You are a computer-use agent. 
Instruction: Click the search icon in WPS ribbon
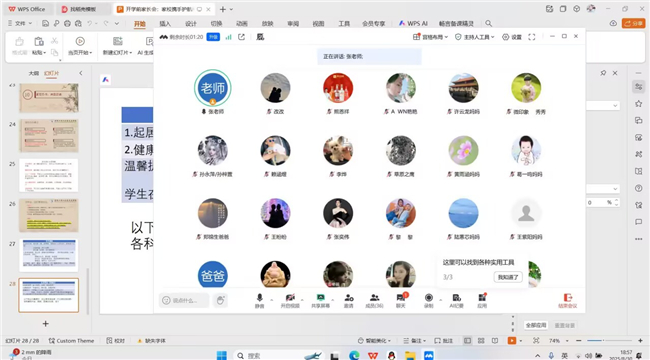tap(489, 23)
